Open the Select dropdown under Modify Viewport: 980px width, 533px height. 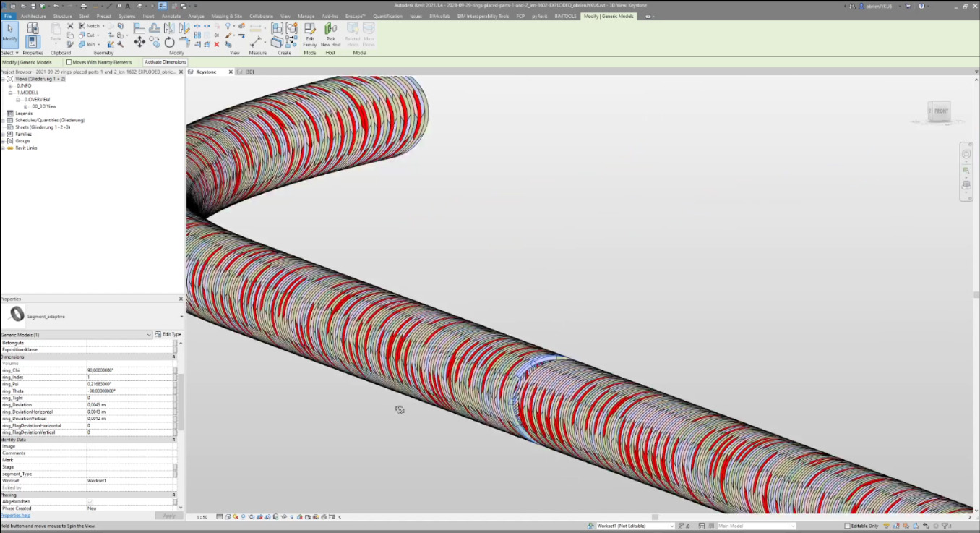[9, 53]
